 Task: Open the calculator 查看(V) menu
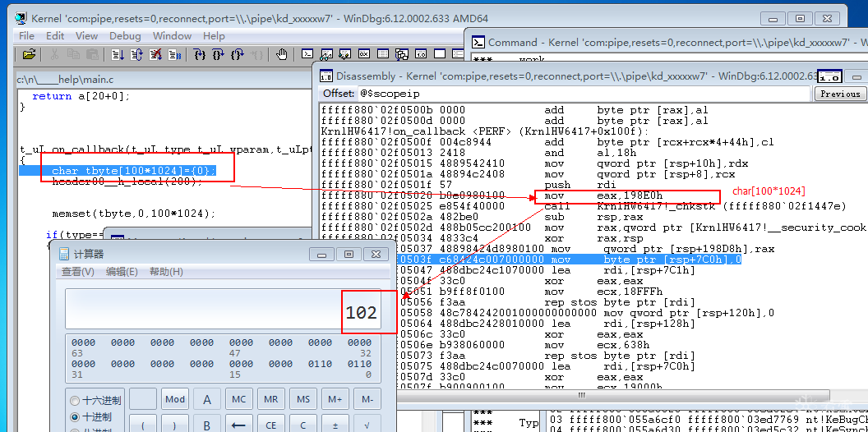click(x=78, y=272)
